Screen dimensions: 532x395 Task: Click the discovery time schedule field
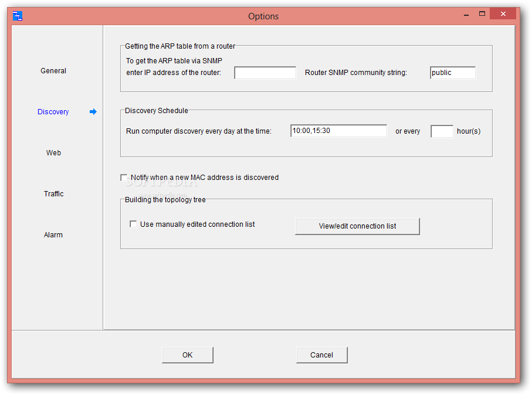[x=338, y=131]
